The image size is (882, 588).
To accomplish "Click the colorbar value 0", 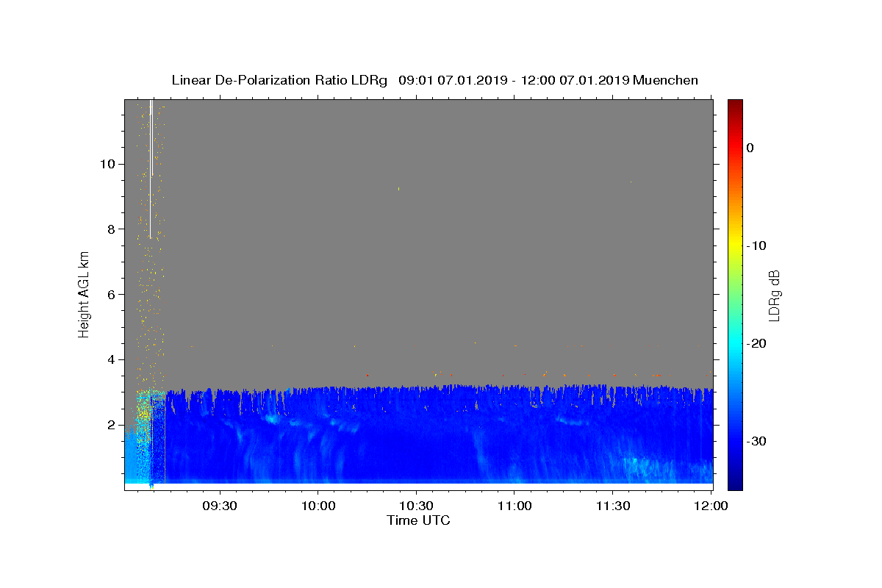I will coord(750,148).
